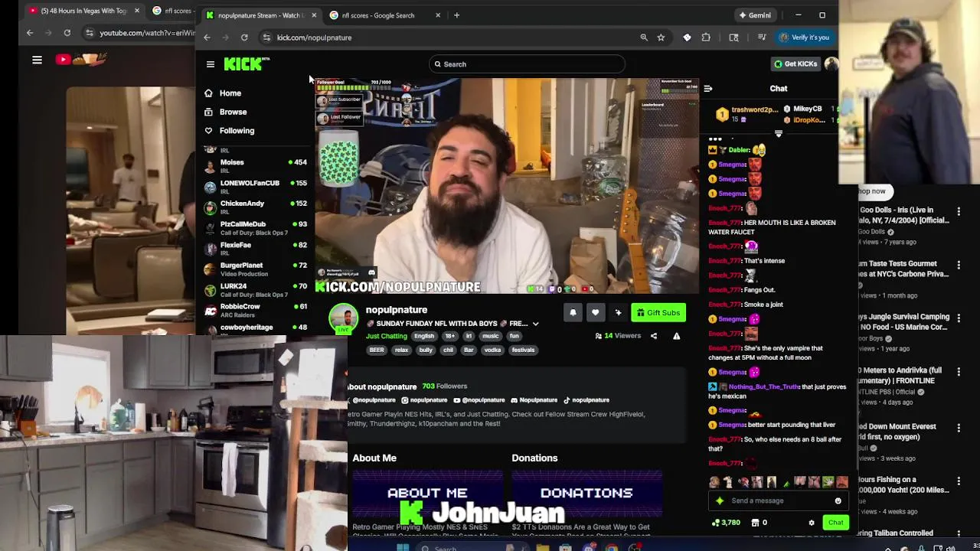Click the zoom magnifier in address bar

tap(644, 37)
